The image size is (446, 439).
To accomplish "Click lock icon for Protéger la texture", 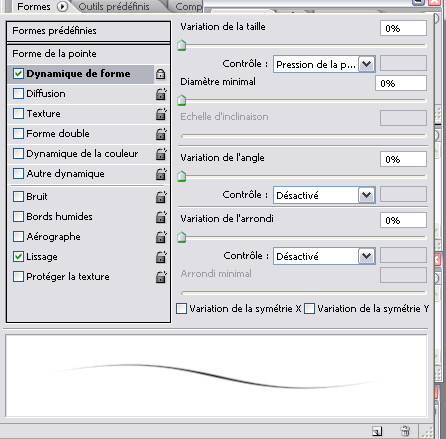I will 161,277.
